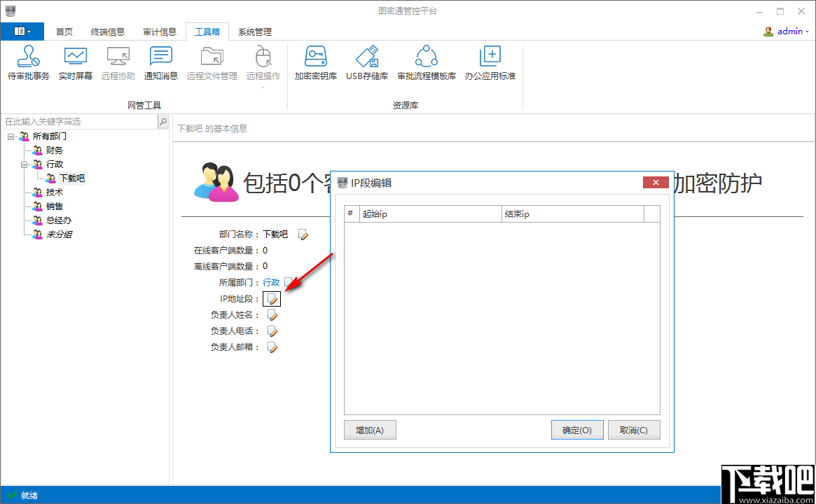This screenshot has width=816, height=504.
Task: Select 行政 department in tree
Action: point(55,164)
